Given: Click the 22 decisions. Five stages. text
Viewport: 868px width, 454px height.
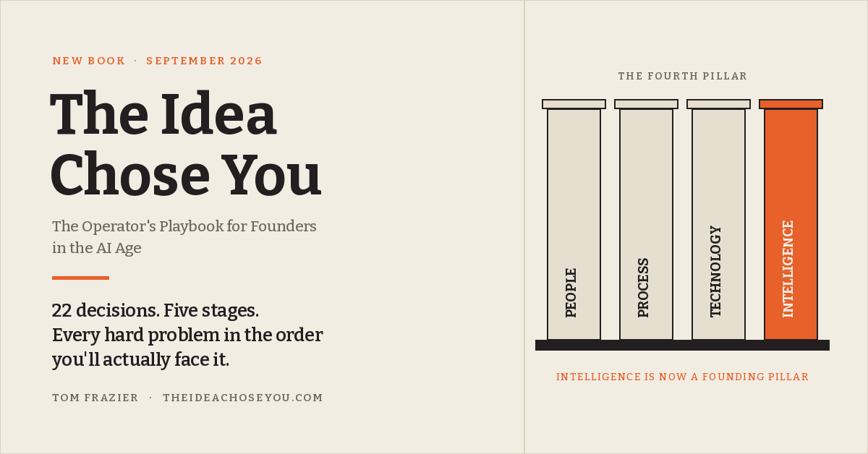Looking at the screenshot, I should [156, 311].
